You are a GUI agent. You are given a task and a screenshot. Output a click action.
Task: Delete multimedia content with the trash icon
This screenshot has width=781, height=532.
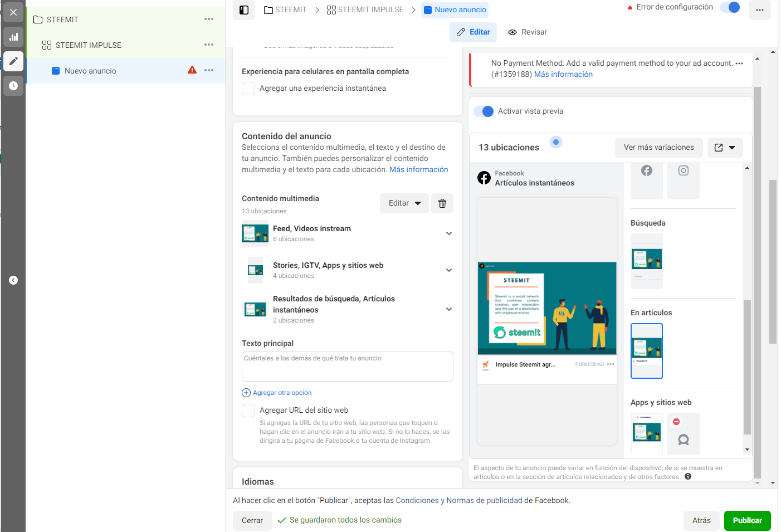(442, 203)
